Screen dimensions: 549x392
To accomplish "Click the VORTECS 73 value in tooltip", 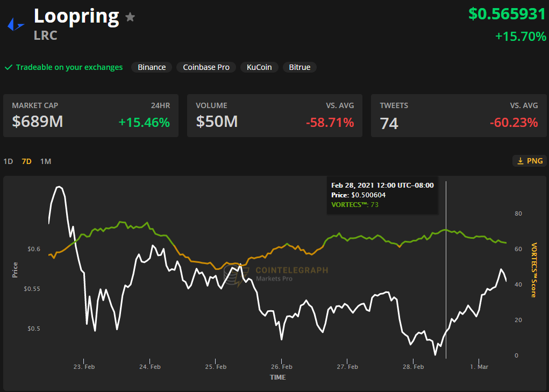I will pos(375,205).
